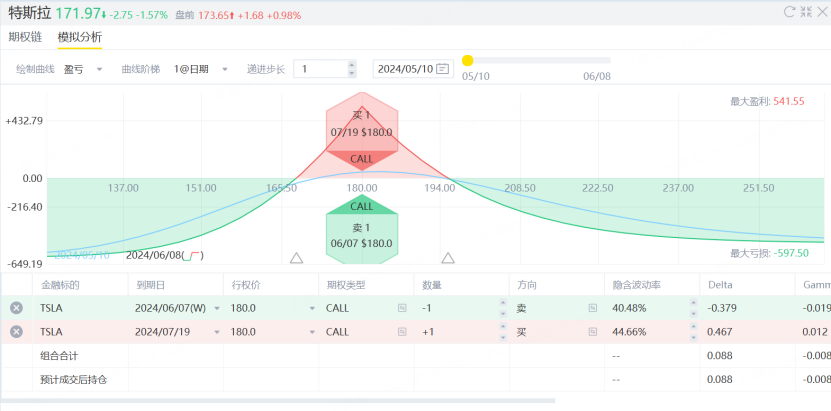Click the 金融标的 column header

pyautogui.click(x=60, y=285)
